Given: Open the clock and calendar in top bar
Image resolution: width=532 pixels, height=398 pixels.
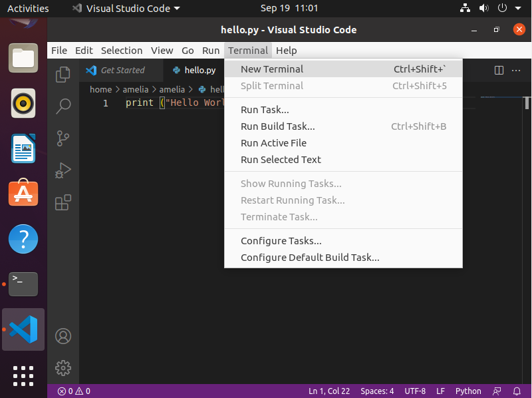Looking at the screenshot, I should point(289,9).
